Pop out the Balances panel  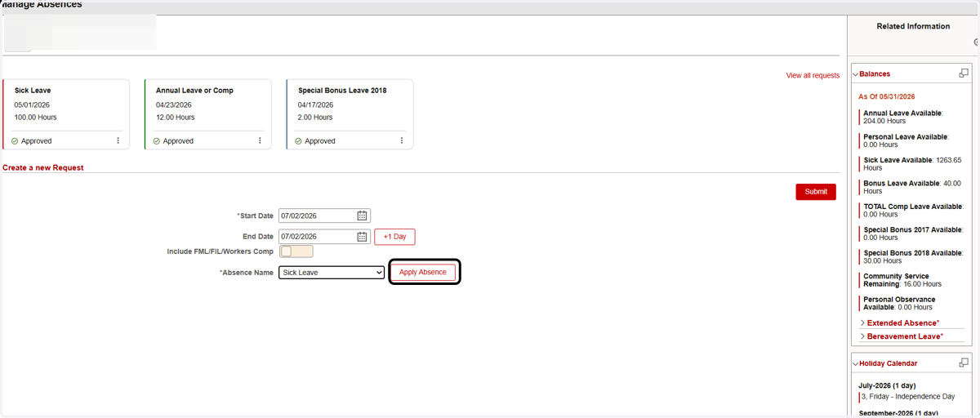pos(964,73)
